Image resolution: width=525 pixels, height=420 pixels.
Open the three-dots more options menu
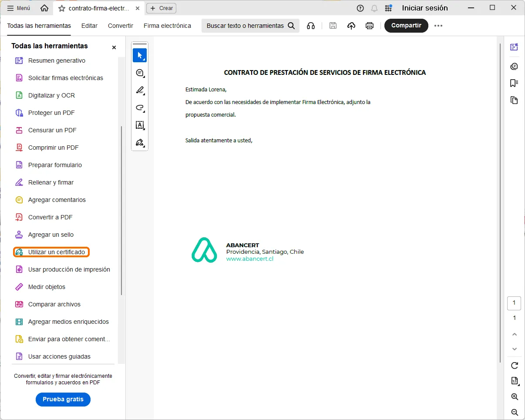pyautogui.click(x=438, y=26)
